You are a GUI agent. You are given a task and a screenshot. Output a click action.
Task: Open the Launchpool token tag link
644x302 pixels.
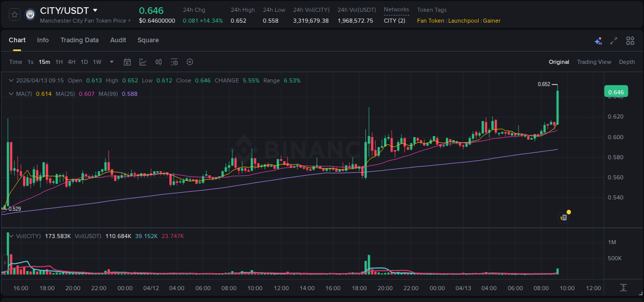(x=463, y=21)
